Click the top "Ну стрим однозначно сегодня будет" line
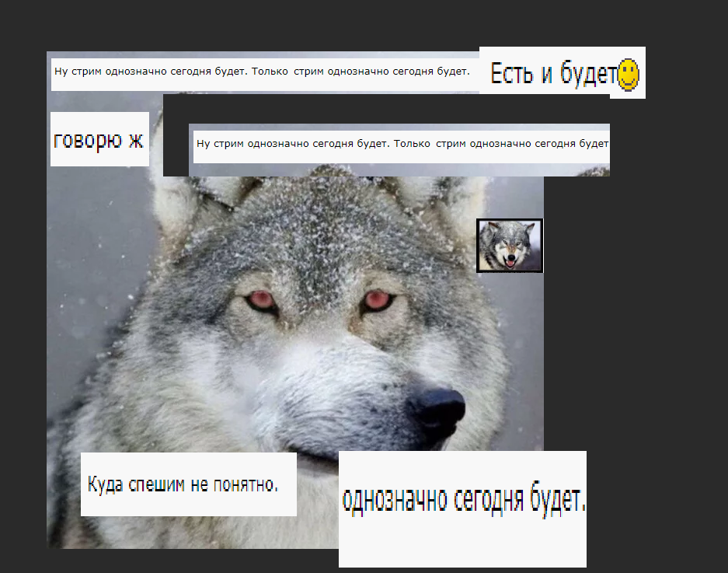This screenshot has height=573, width=728. coord(262,72)
